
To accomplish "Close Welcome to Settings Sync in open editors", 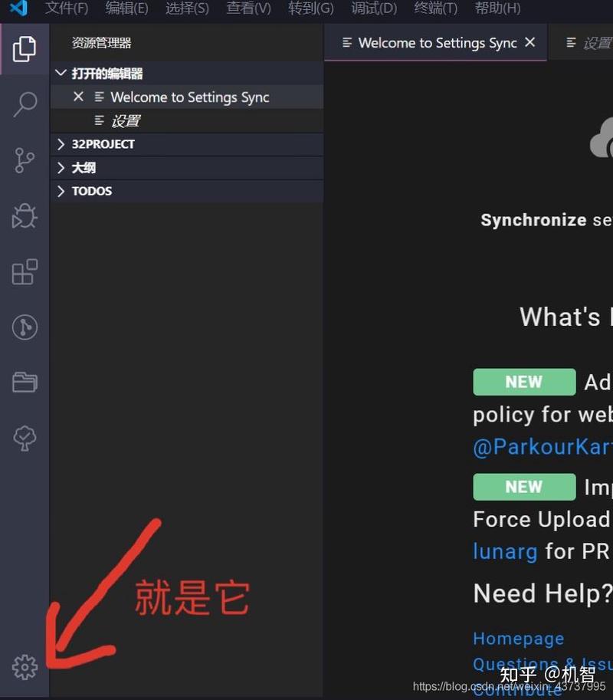I will point(78,97).
